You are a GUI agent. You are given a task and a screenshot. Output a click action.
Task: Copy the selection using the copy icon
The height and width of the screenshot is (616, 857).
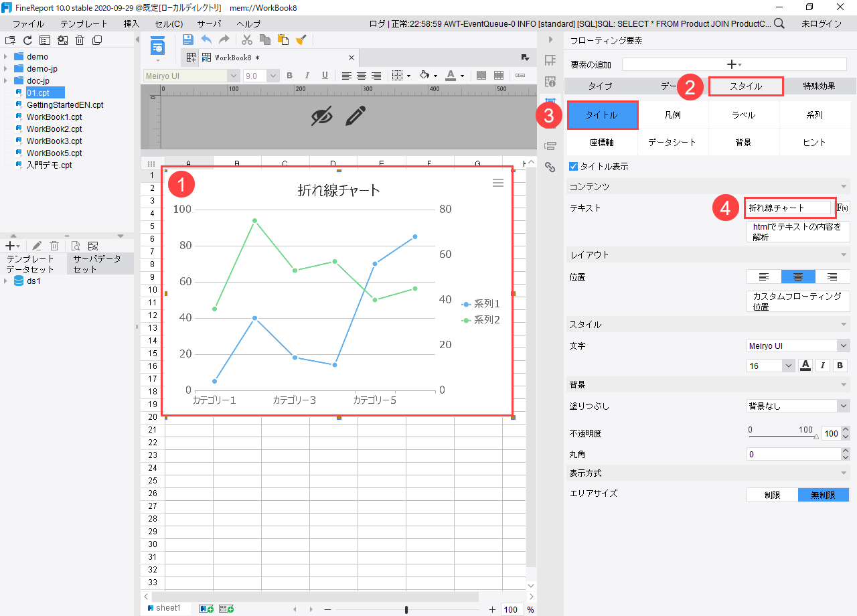tap(265, 40)
